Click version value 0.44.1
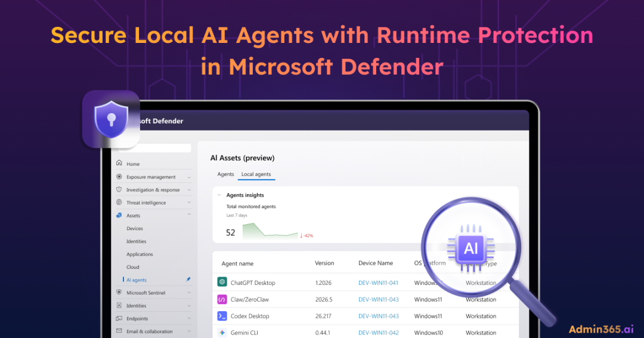644x338 pixels. 323,333
